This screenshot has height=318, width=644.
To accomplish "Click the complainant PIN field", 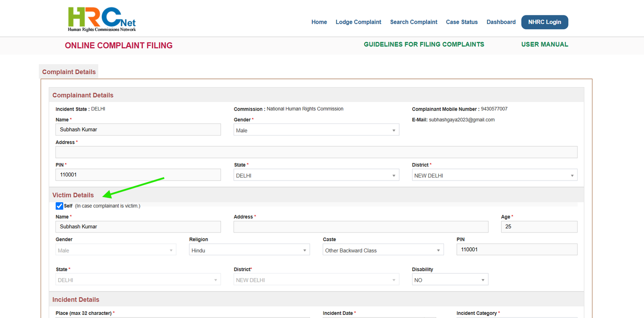I will pos(138,174).
